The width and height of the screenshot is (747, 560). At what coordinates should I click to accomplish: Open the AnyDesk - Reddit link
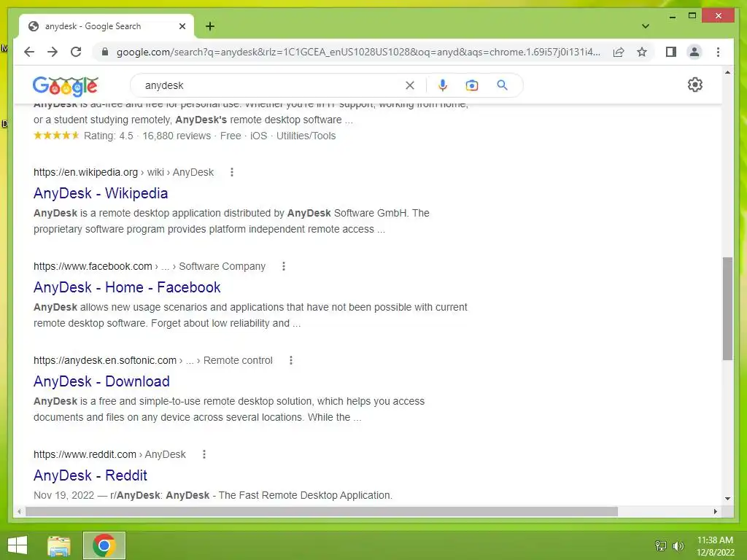point(90,475)
